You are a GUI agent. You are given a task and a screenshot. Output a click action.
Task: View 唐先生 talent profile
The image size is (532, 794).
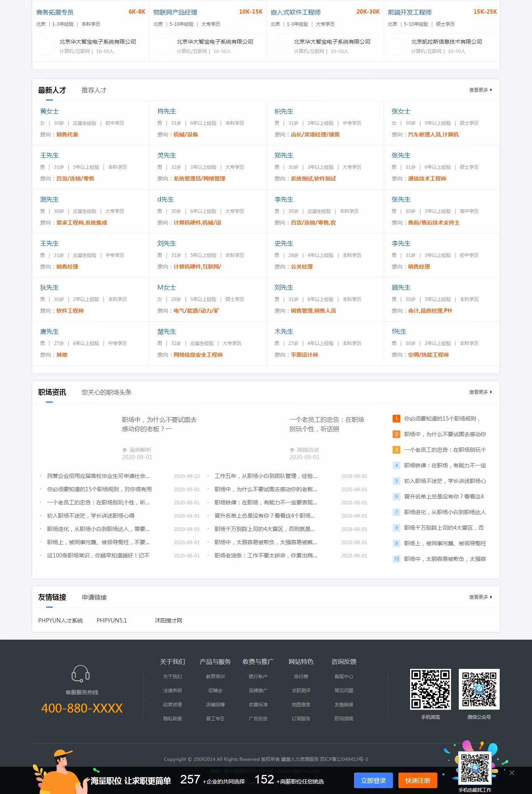[49, 332]
